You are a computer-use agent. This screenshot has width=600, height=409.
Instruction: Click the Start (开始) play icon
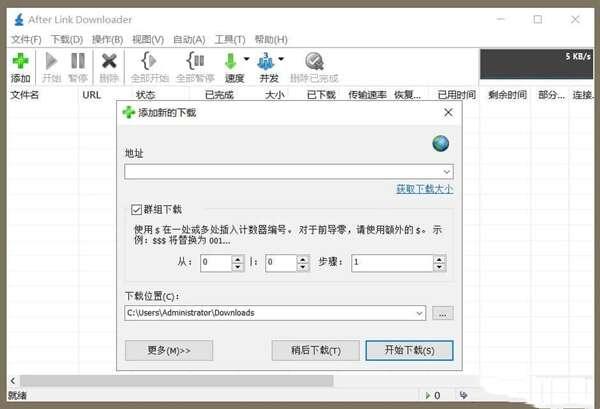51,62
